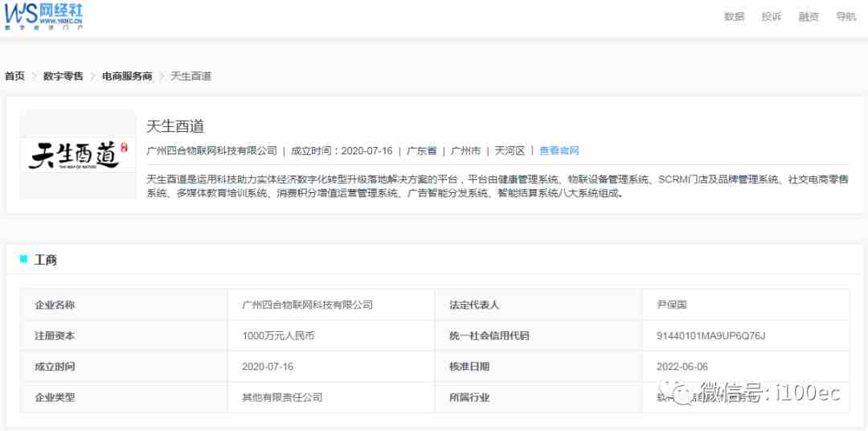This screenshot has height=431, width=868.
Task: Click 广州四合物联网科技有限公司 under the title
Action: tap(211, 150)
